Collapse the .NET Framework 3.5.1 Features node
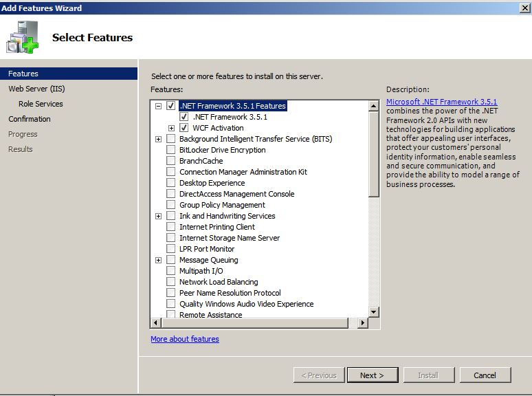The image size is (532, 396). (x=158, y=106)
